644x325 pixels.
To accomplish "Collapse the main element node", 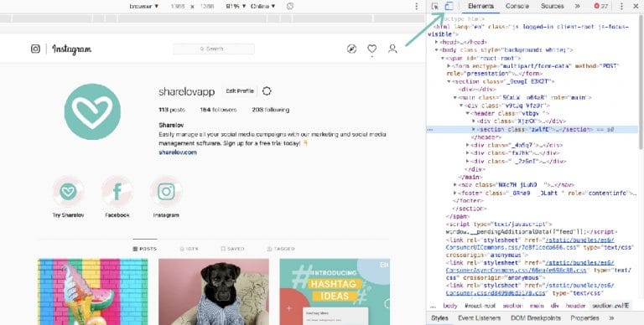I will pos(455,98).
